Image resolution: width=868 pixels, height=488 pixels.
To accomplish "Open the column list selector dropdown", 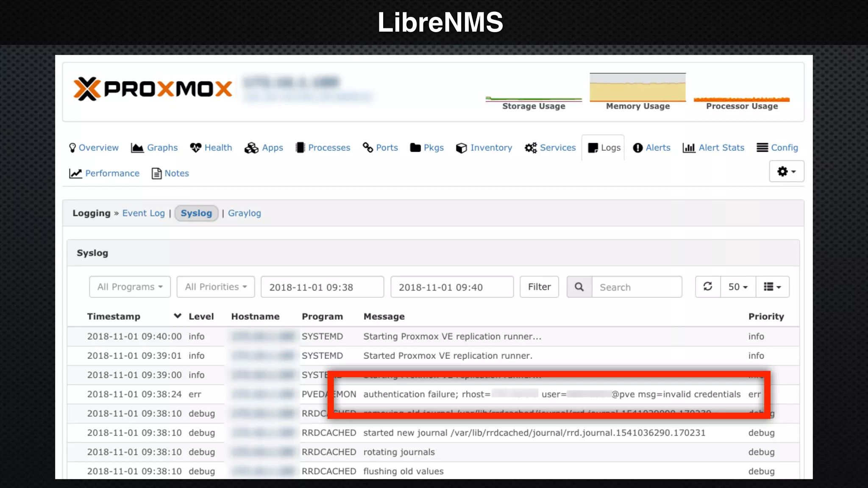I will [x=772, y=287].
